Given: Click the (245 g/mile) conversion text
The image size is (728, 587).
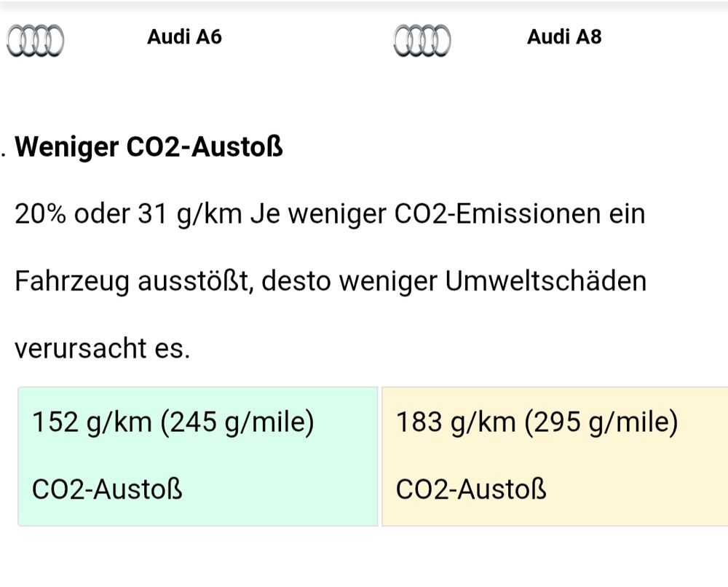Looking at the screenshot, I should pyautogui.click(x=237, y=422).
